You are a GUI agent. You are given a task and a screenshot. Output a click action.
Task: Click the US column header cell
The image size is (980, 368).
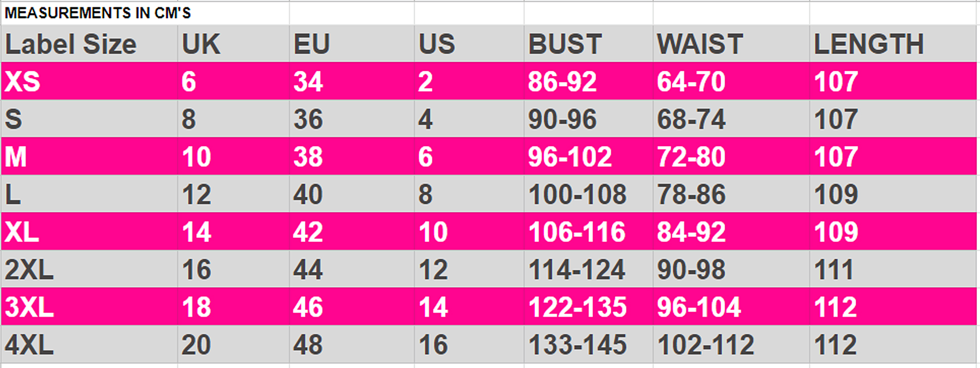[x=469, y=43]
